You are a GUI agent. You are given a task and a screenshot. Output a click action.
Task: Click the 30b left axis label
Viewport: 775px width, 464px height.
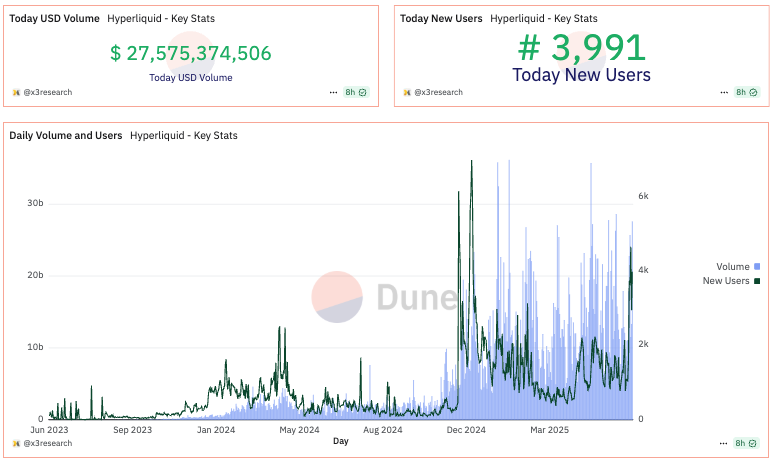(35, 203)
